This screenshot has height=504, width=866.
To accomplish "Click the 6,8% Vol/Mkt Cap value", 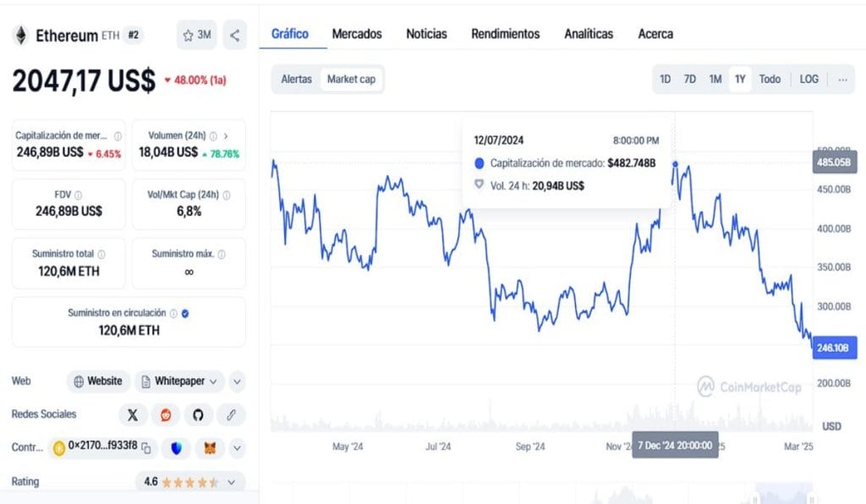I will (x=189, y=211).
